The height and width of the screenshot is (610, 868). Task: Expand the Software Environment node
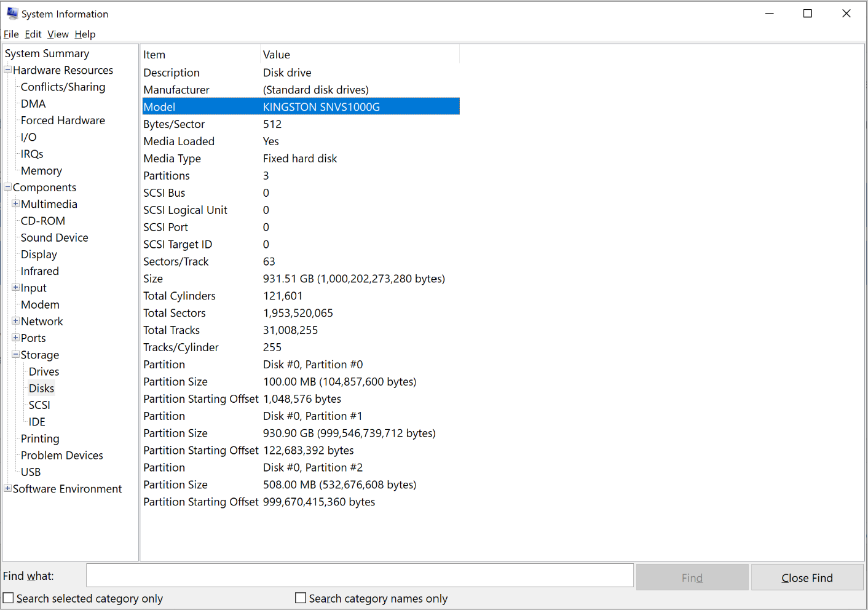7,488
